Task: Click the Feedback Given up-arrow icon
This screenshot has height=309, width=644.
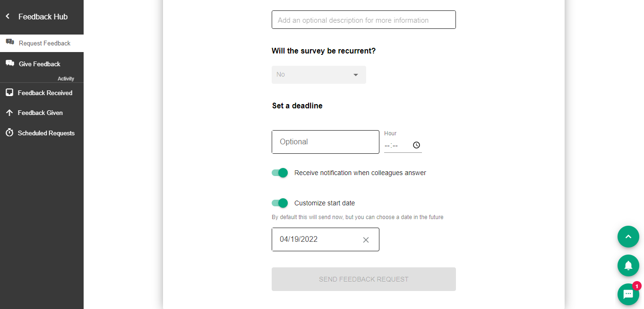Action: pyautogui.click(x=9, y=113)
